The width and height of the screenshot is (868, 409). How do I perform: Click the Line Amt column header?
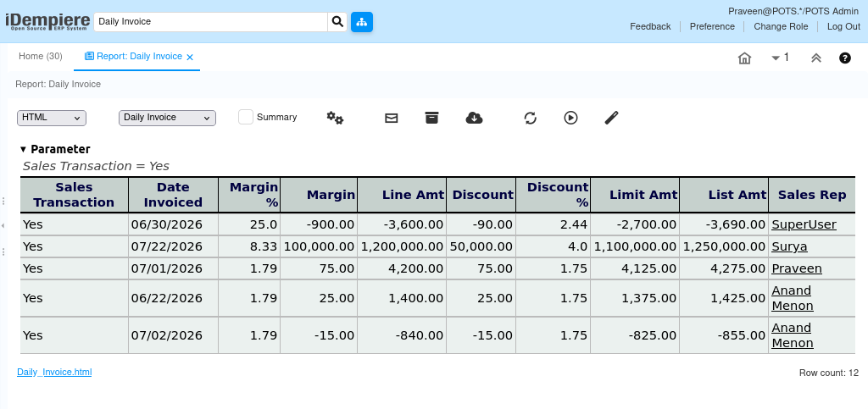tap(402, 195)
